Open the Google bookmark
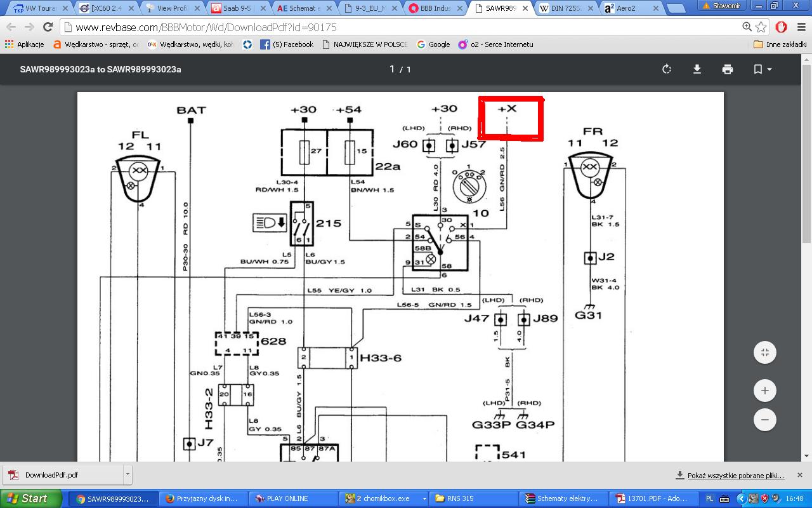Screen dimensions: 812x508 433,44
